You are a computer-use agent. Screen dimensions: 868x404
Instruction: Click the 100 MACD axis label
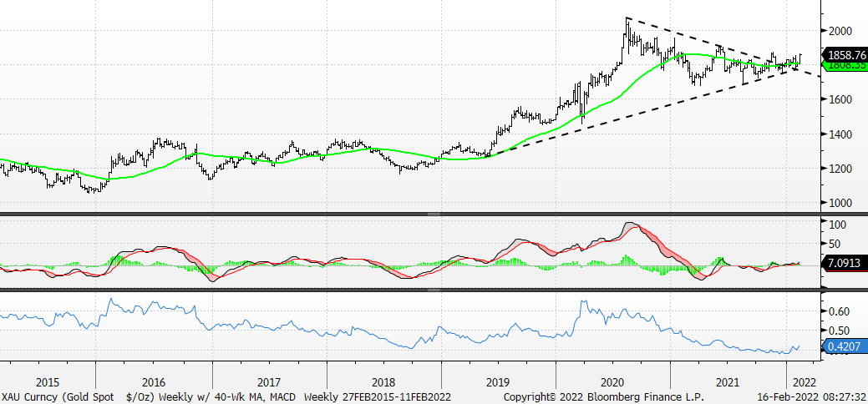[838, 225]
